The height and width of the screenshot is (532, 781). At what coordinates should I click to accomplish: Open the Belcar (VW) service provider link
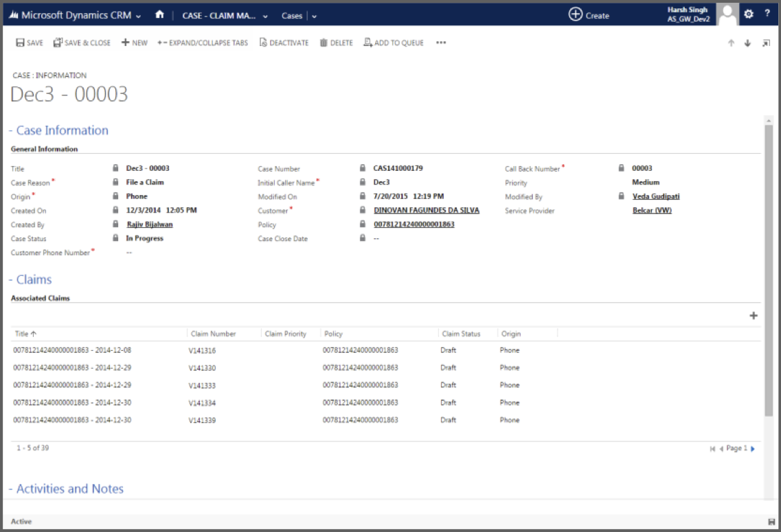point(651,211)
